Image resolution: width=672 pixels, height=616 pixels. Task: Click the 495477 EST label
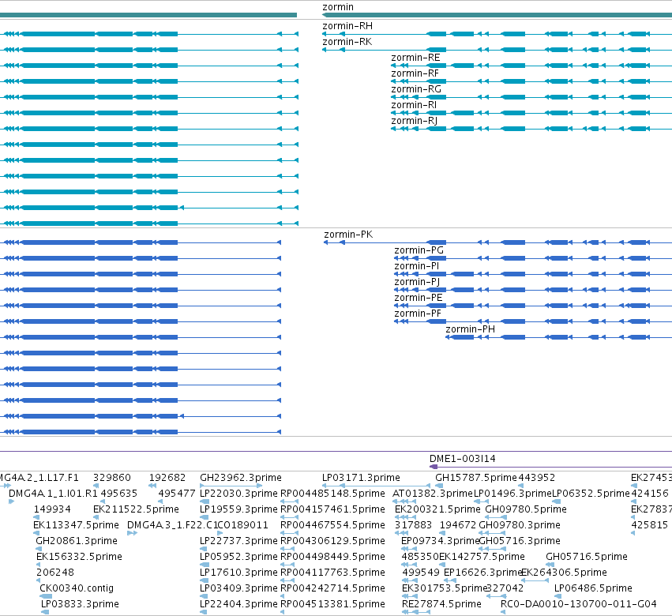[x=177, y=494]
